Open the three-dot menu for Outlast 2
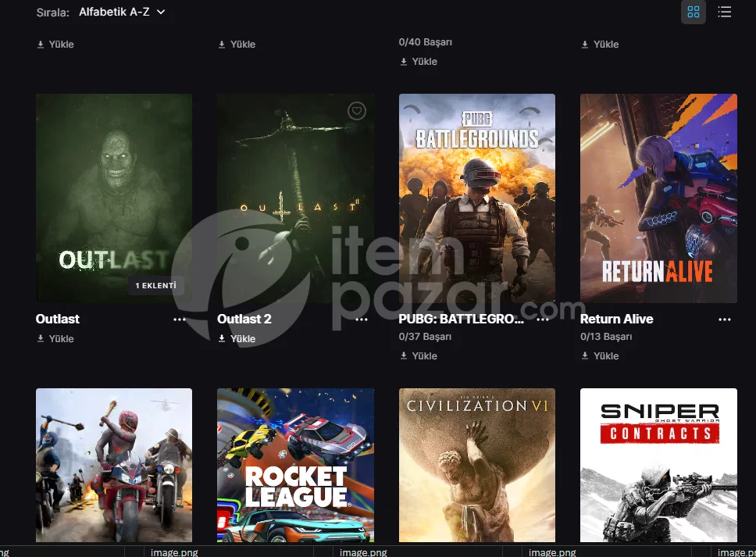The height and width of the screenshot is (557, 756). [x=361, y=320]
